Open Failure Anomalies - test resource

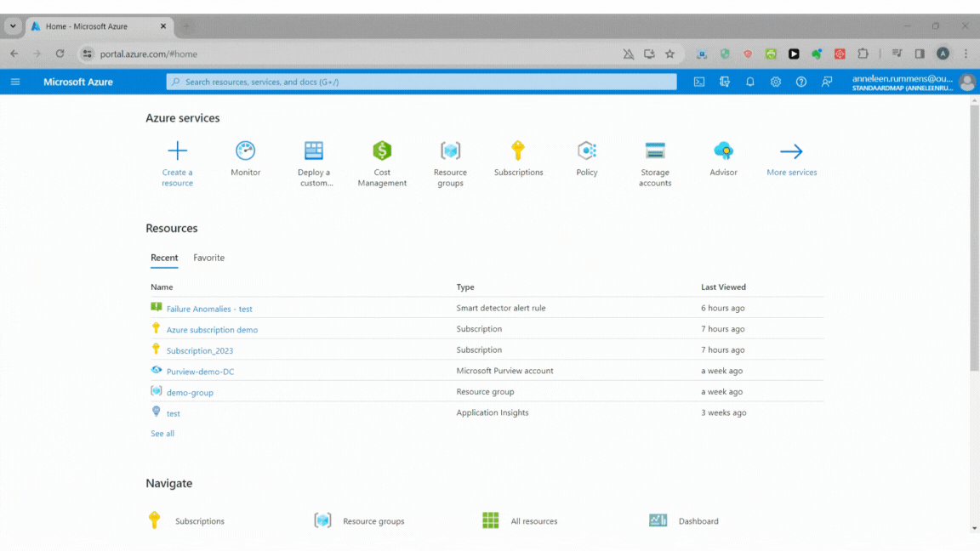[x=209, y=309]
